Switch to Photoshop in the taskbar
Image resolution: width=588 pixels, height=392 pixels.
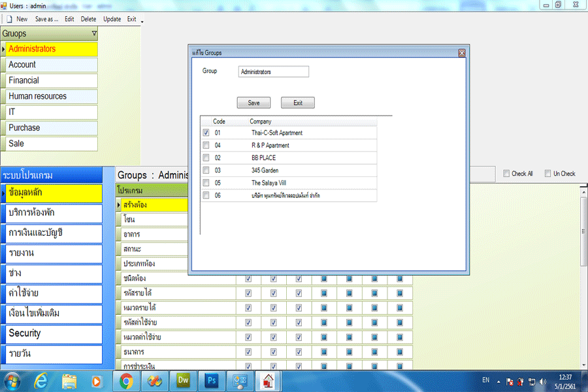pyautogui.click(x=211, y=380)
